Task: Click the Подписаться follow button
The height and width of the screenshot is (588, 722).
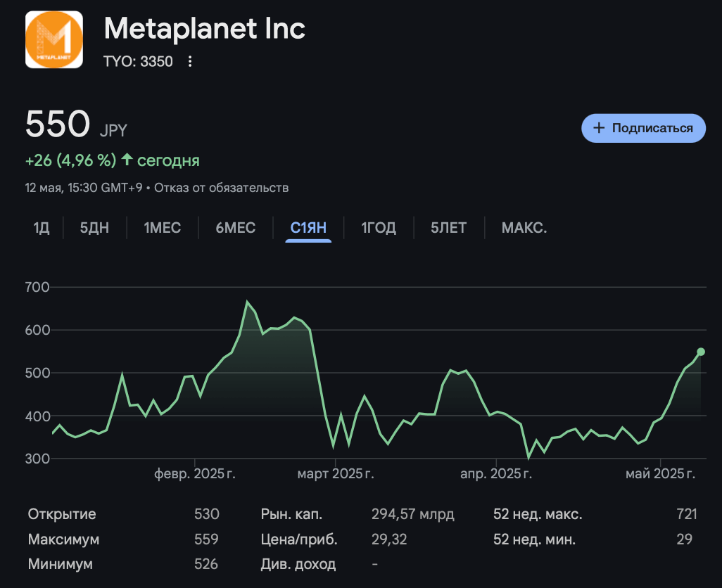Action: (x=643, y=128)
